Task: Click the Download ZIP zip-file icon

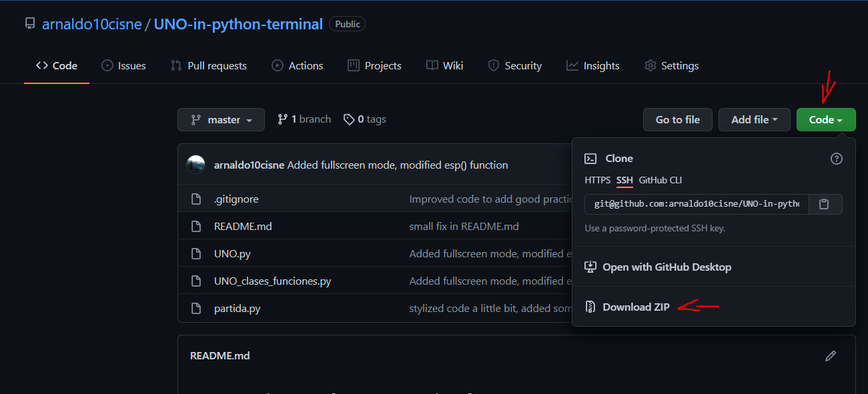Action: point(590,307)
